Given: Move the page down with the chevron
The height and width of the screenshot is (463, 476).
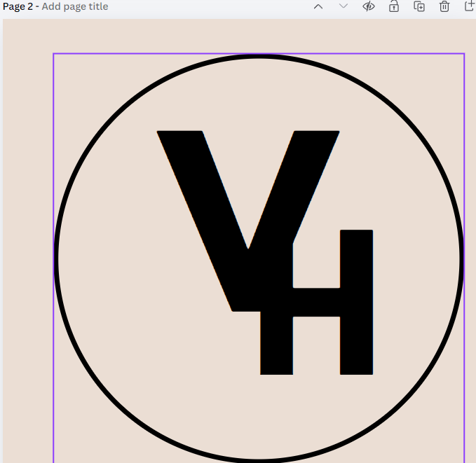Looking at the screenshot, I should tap(344, 6).
